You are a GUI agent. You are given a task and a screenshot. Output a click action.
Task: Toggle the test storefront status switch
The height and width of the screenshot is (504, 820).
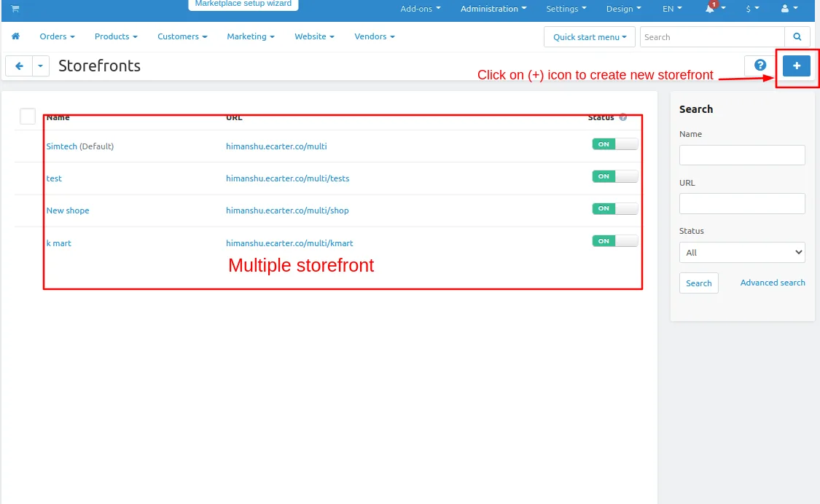[615, 176]
